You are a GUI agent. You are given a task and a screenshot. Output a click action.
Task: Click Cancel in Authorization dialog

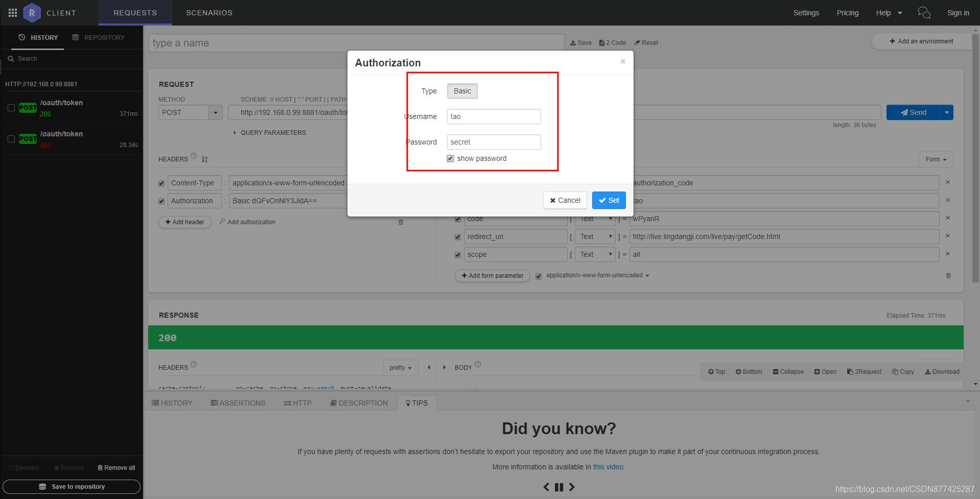(x=565, y=200)
